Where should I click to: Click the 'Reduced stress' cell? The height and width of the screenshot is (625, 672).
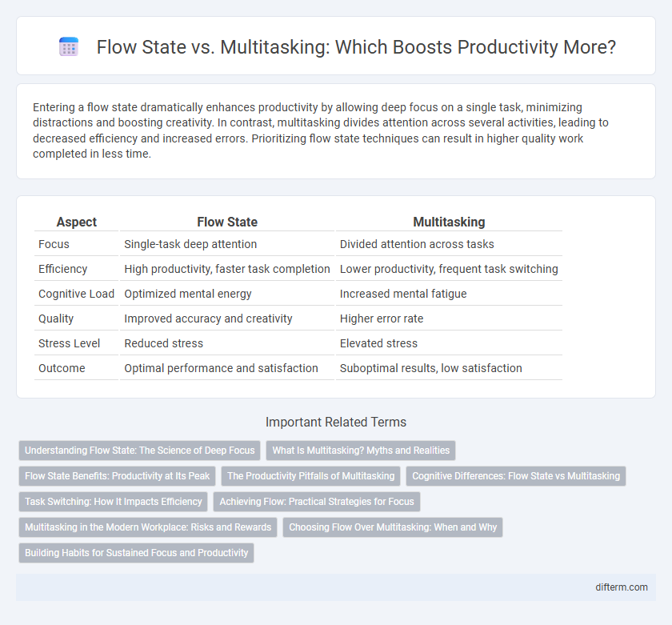[x=163, y=343]
